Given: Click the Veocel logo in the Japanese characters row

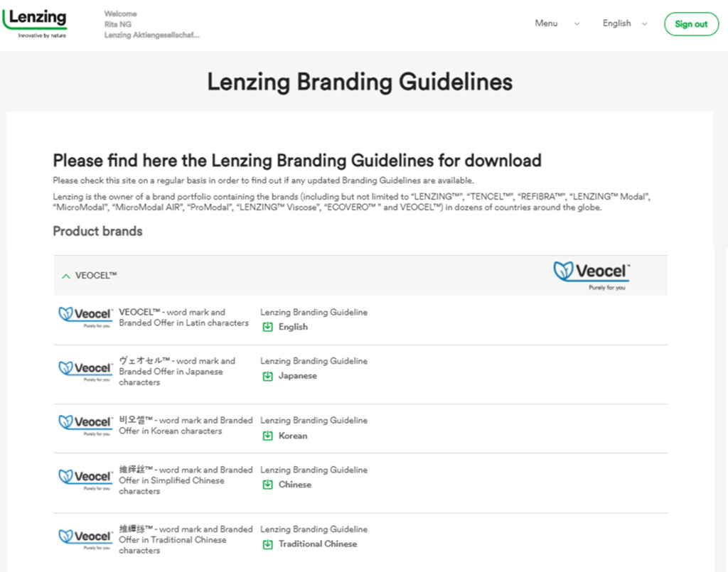Looking at the screenshot, I should (x=85, y=371).
